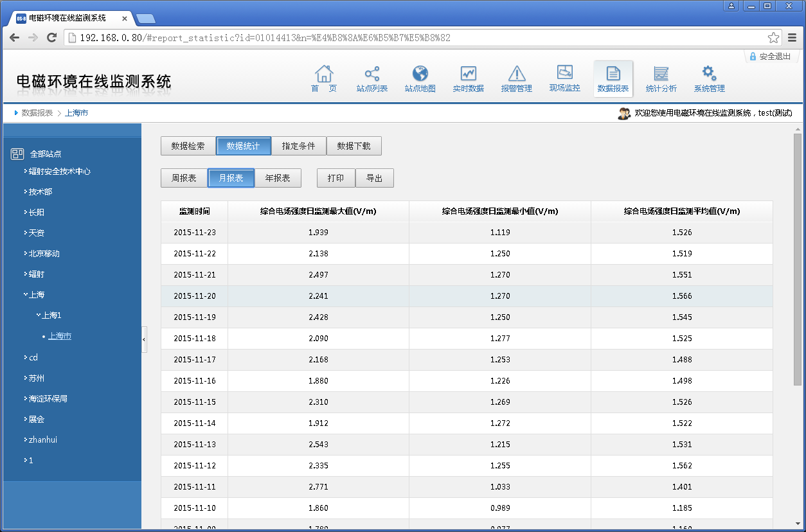806x532 pixels.
Task: Open the 现场监控 monitoring icon
Action: [x=565, y=73]
